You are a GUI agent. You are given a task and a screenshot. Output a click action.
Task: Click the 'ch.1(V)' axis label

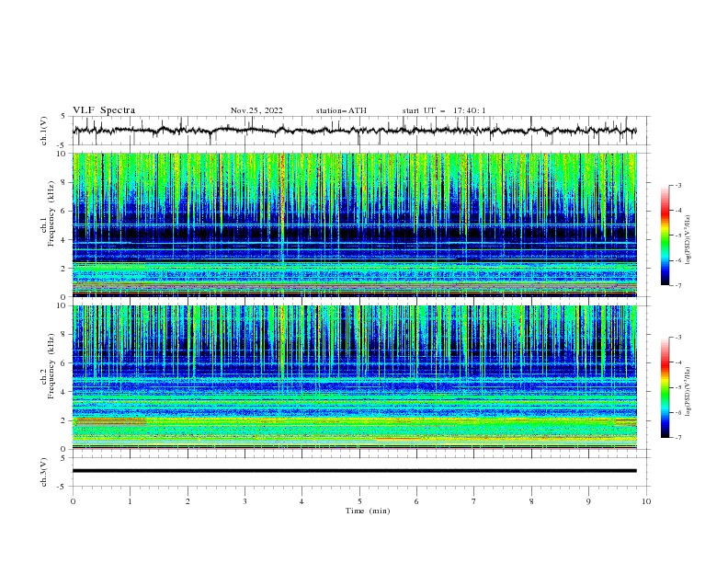point(44,131)
